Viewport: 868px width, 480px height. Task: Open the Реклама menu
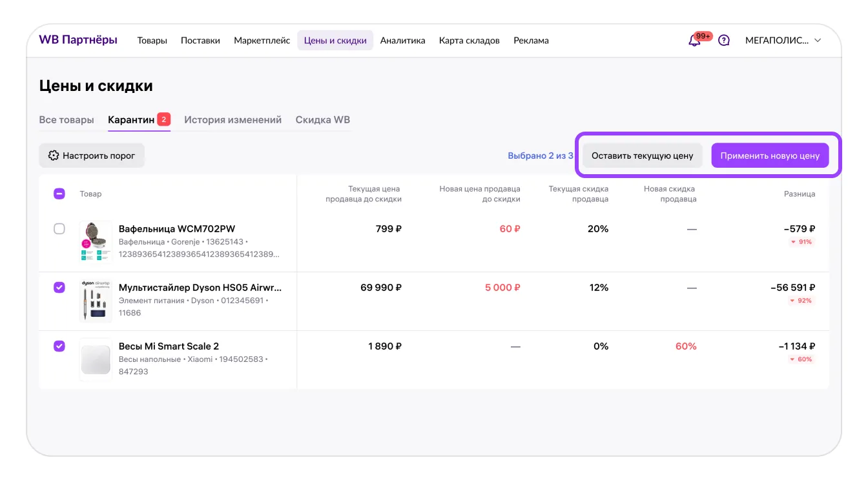pos(531,40)
